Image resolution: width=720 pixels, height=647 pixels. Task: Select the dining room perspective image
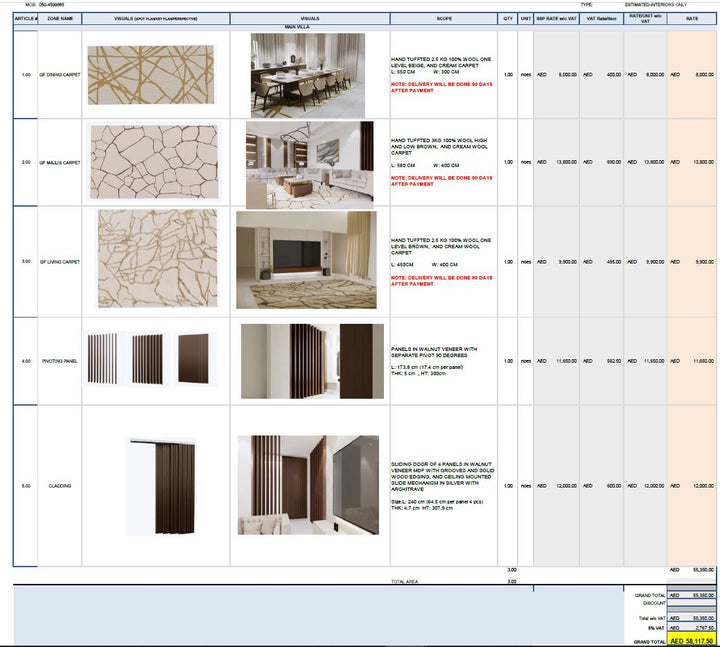309,75
